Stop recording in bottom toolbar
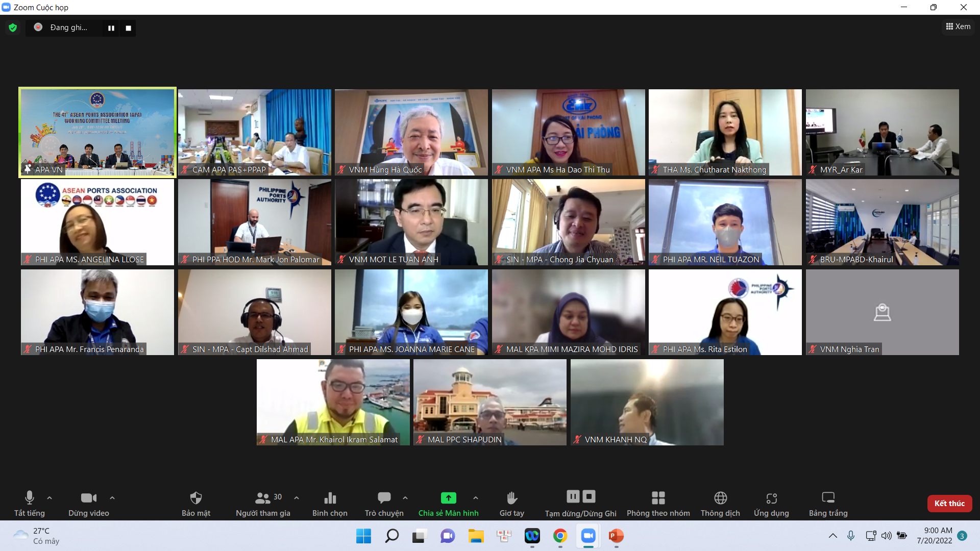Image resolution: width=980 pixels, height=551 pixels. tap(589, 496)
